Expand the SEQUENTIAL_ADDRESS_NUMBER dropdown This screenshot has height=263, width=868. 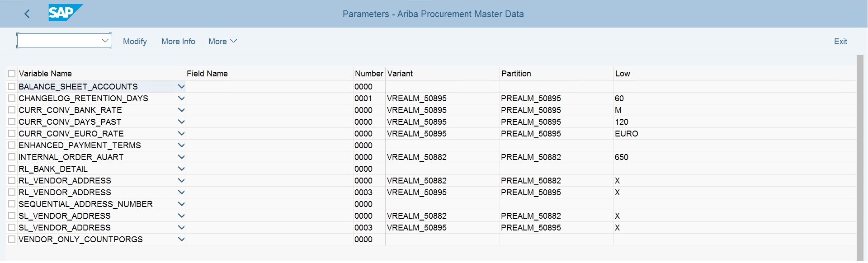pos(181,204)
